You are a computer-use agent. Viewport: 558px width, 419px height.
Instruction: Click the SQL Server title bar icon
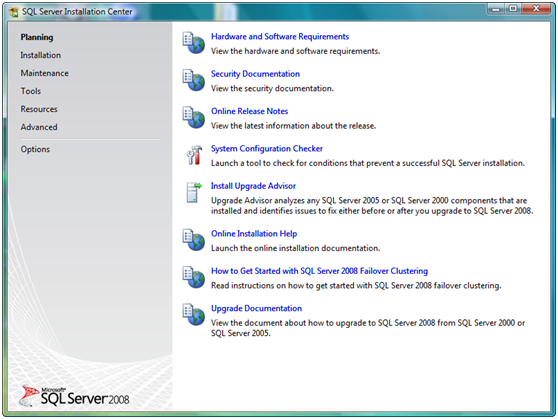pyautogui.click(x=14, y=12)
